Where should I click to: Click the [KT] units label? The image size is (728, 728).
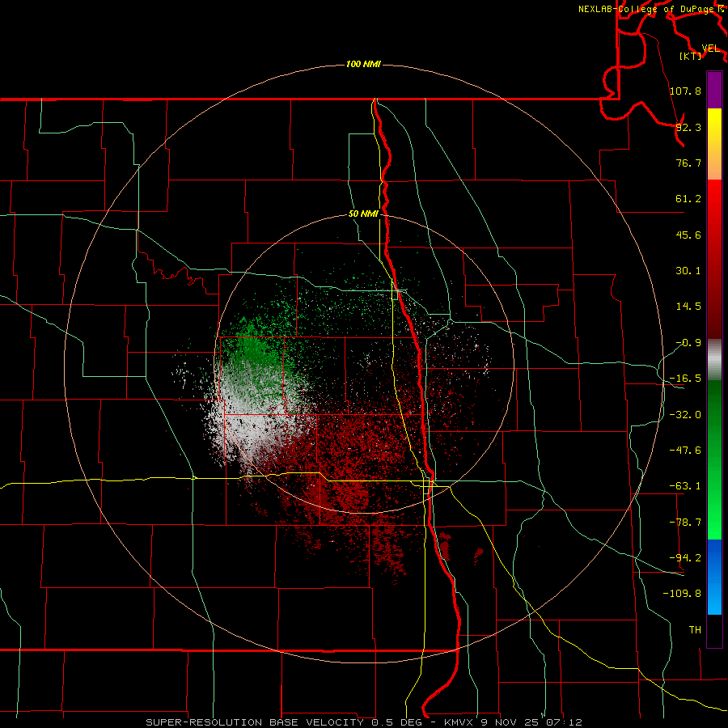point(691,56)
